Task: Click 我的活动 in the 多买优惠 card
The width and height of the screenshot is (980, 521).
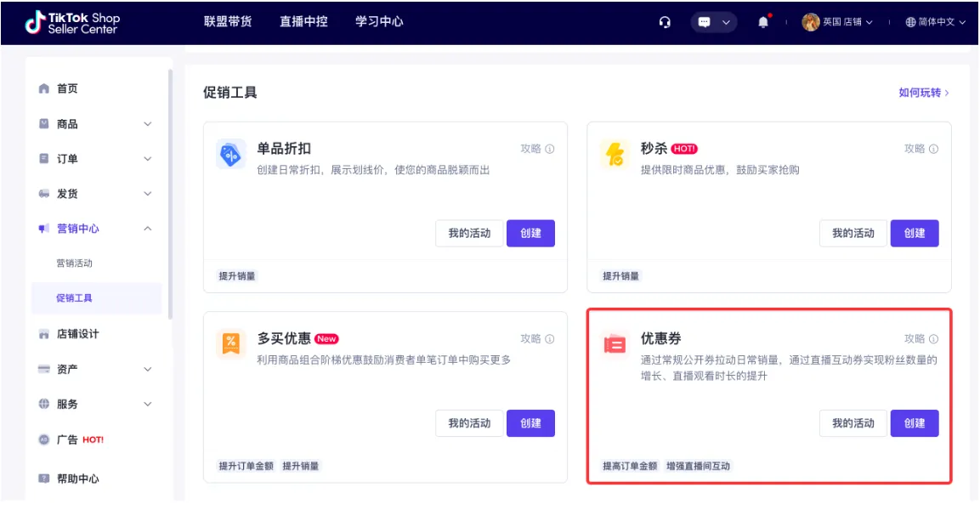Action: click(469, 423)
